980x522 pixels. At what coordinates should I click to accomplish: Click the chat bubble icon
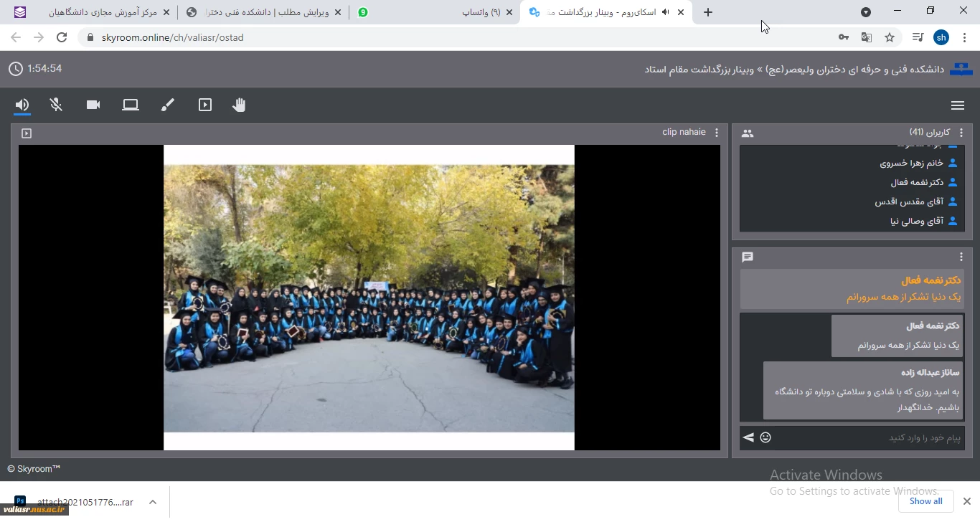pos(748,257)
